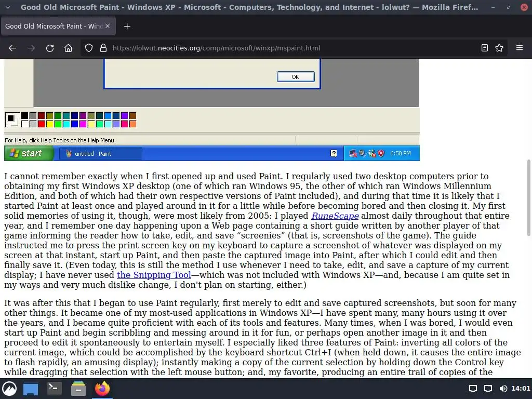Close the Good Old Microsoft Paint tab
Image resolution: width=532 pixels, height=399 pixels.
(108, 26)
